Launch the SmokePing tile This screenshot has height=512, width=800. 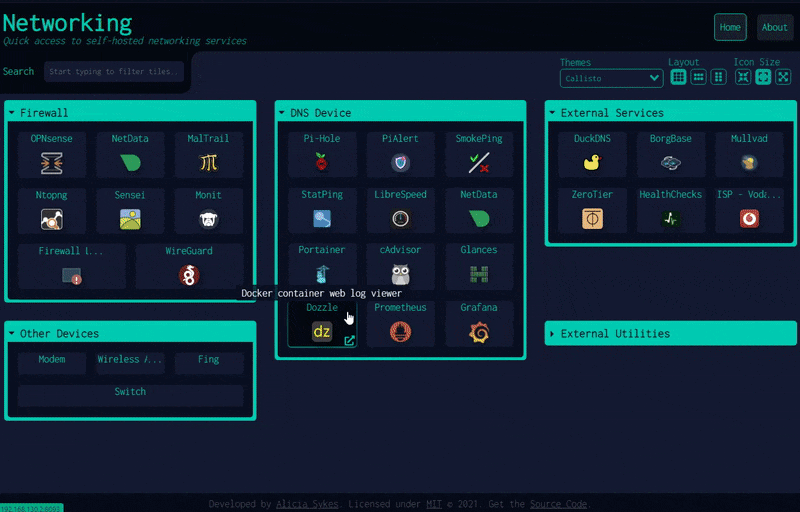click(479, 155)
